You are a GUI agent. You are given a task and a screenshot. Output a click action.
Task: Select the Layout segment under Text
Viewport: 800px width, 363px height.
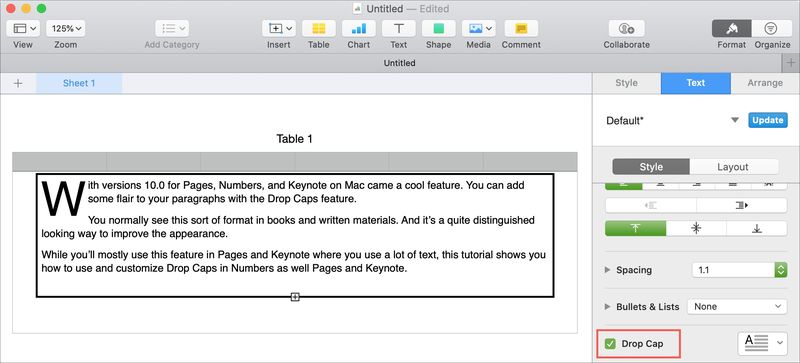(x=733, y=167)
